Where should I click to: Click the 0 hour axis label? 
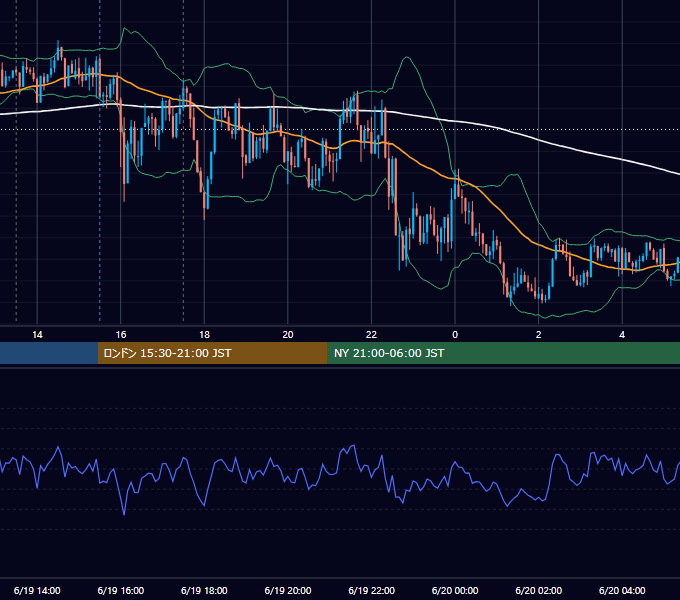[x=455, y=335]
